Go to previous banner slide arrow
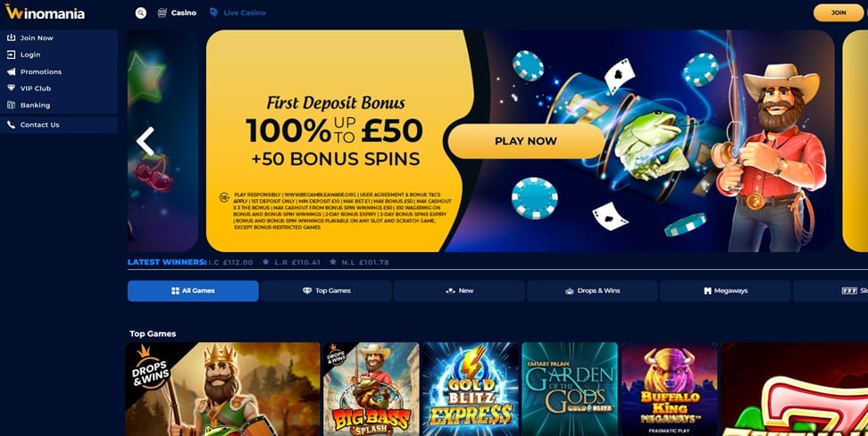The image size is (868, 436). pyautogui.click(x=145, y=141)
